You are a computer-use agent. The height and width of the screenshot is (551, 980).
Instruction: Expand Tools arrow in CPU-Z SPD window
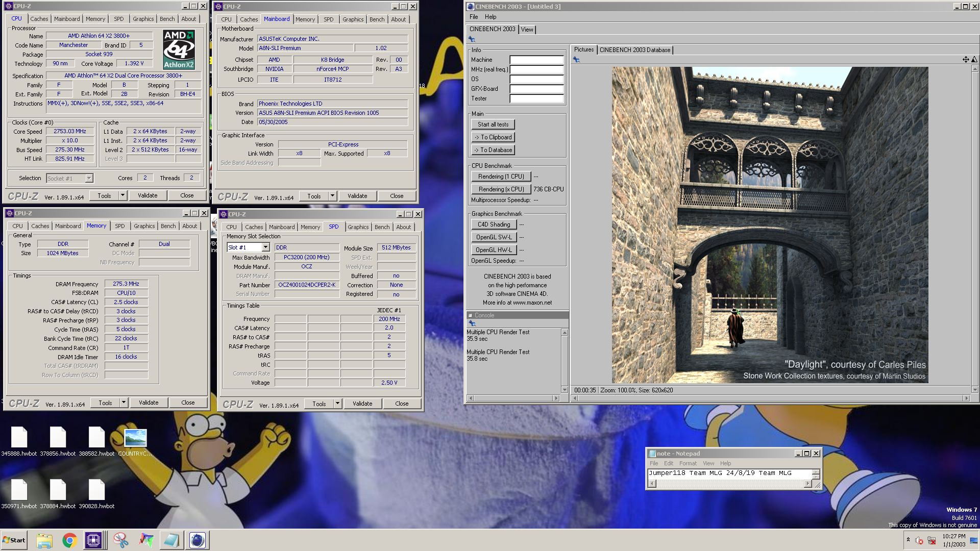pyautogui.click(x=337, y=404)
